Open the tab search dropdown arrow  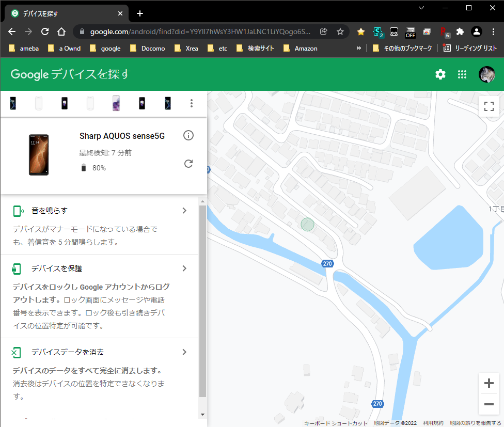tap(421, 8)
